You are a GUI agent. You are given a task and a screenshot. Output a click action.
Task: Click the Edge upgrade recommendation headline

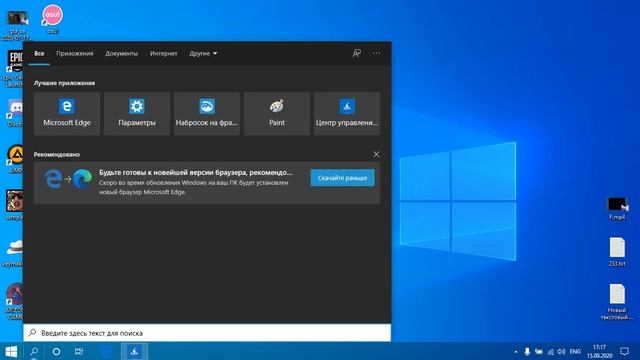pyautogui.click(x=196, y=173)
